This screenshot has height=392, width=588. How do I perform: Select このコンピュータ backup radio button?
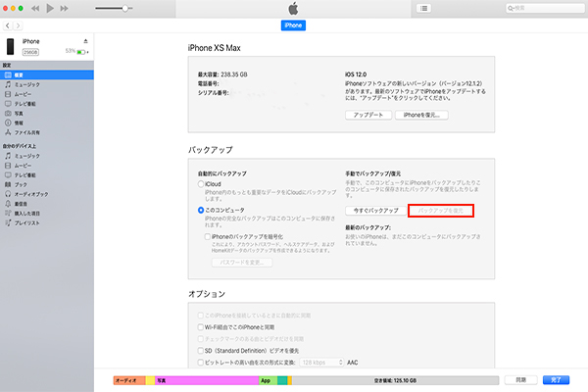click(x=201, y=210)
